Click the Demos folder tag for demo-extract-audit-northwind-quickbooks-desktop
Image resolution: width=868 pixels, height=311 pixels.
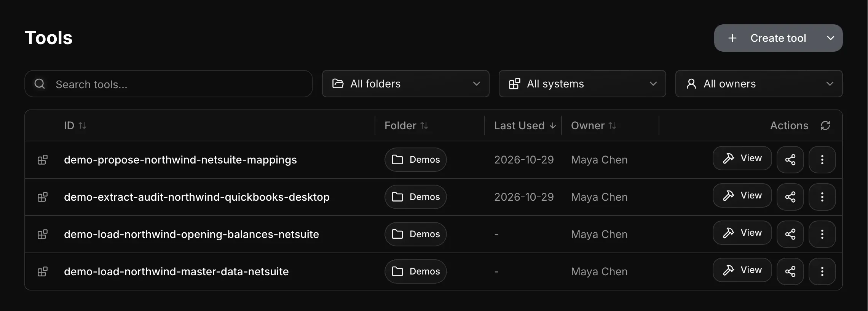416,197
